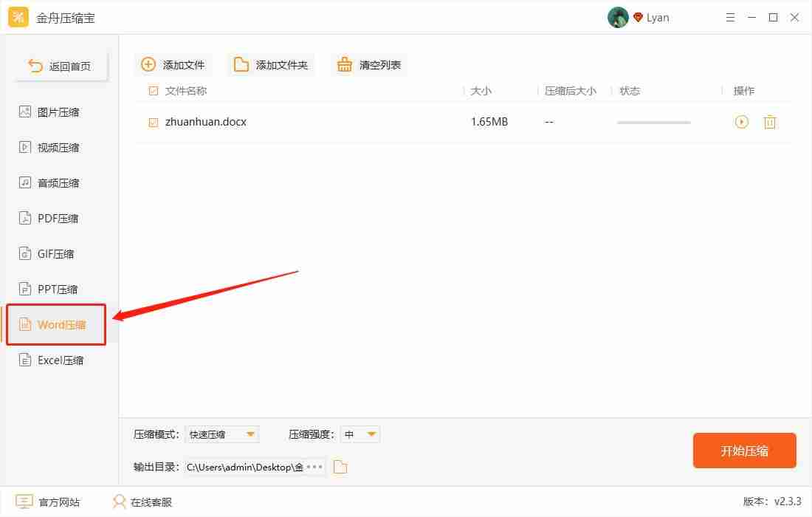Viewport: 812px width, 517px height.
Task: Click 返回首页 back button
Action: (61, 66)
